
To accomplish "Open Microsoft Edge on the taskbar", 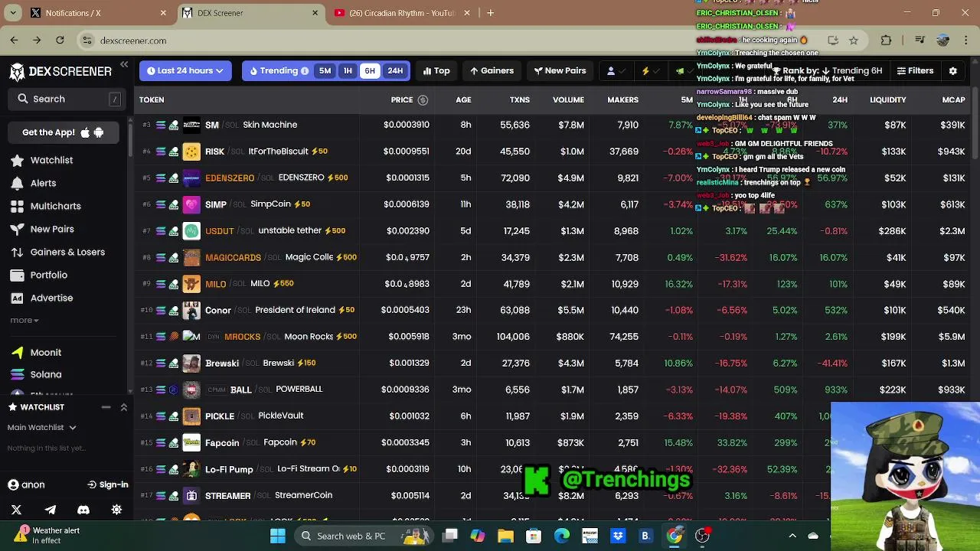I will pyautogui.click(x=562, y=536).
